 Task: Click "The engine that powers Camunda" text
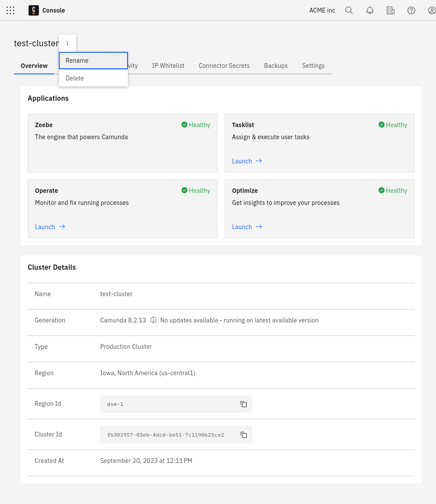pyautogui.click(x=81, y=137)
